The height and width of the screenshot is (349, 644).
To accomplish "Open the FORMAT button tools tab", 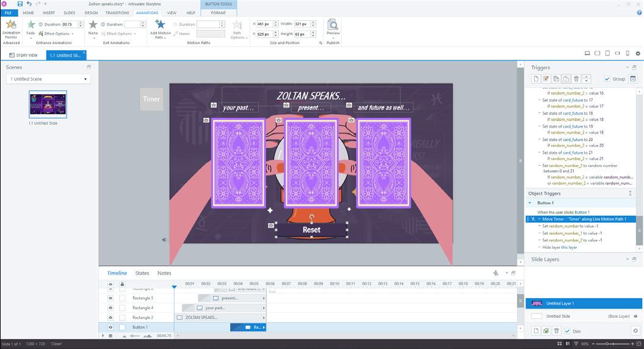I will [x=219, y=13].
